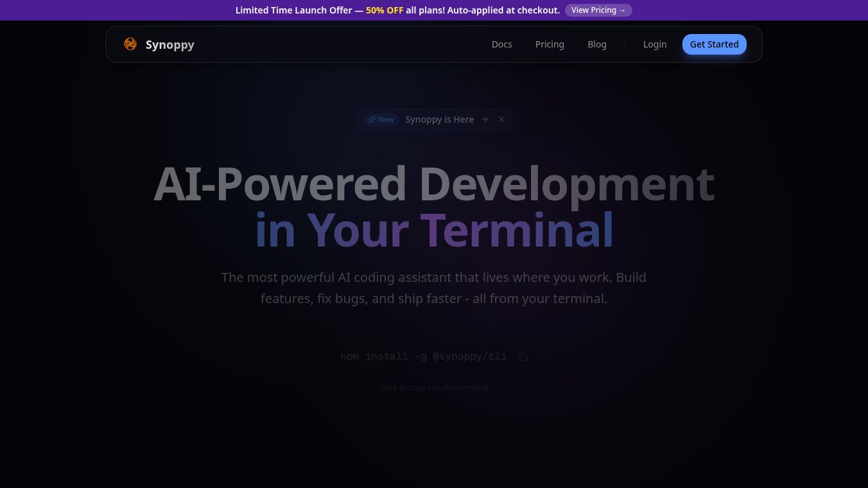Screen dimensions: 868x488
Task: Open the Blog link
Action: click(x=597, y=44)
